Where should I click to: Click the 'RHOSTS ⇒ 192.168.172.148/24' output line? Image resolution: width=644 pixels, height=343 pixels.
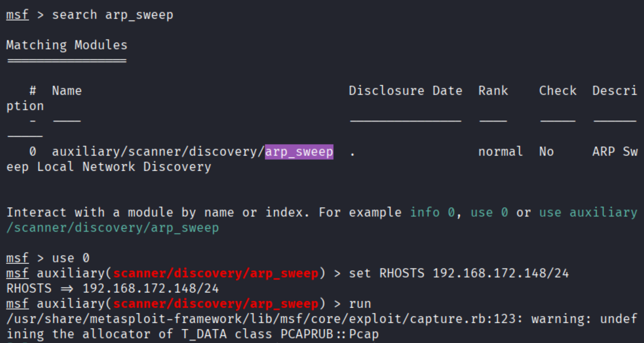(x=113, y=288)
